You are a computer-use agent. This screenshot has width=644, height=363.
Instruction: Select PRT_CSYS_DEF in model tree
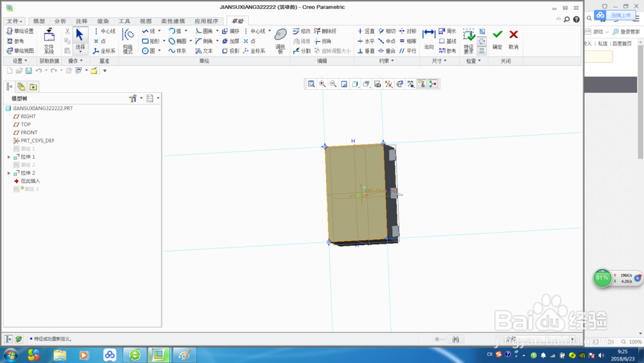(33, 141)
